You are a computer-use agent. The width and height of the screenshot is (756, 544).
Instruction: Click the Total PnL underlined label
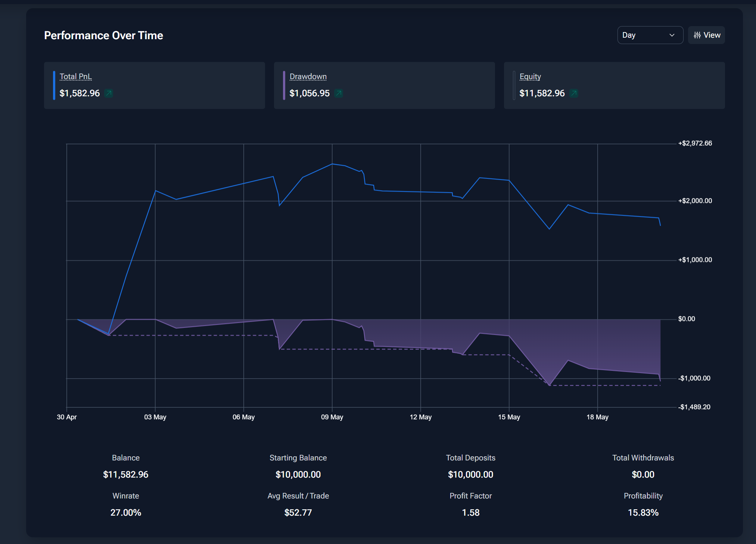click(x=75, y=76)
